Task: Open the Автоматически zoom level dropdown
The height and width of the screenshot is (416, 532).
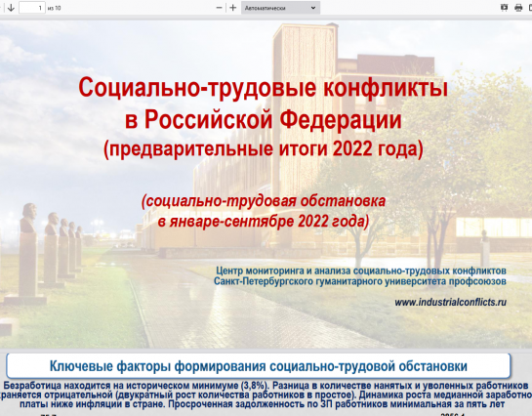Action: click(x=280, y=8)
